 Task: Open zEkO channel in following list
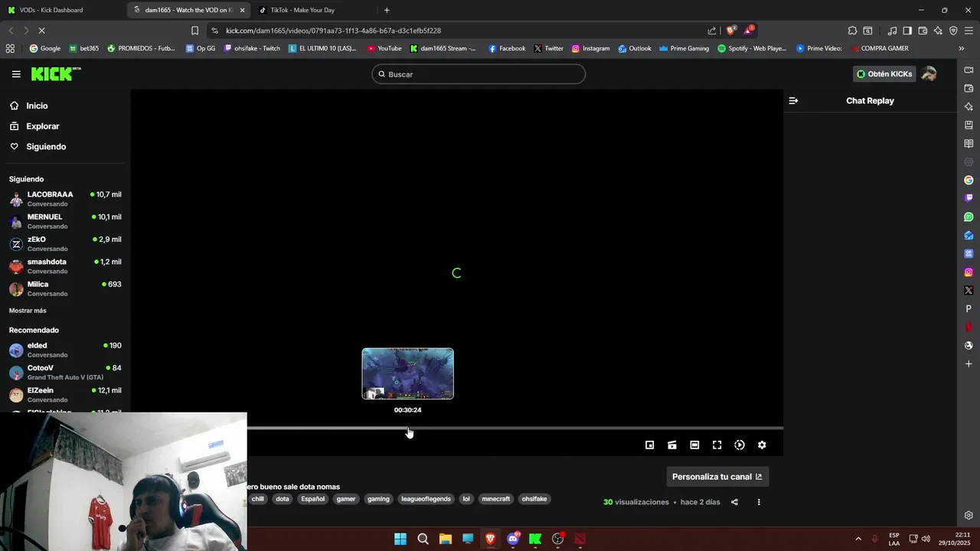point(65,243)
